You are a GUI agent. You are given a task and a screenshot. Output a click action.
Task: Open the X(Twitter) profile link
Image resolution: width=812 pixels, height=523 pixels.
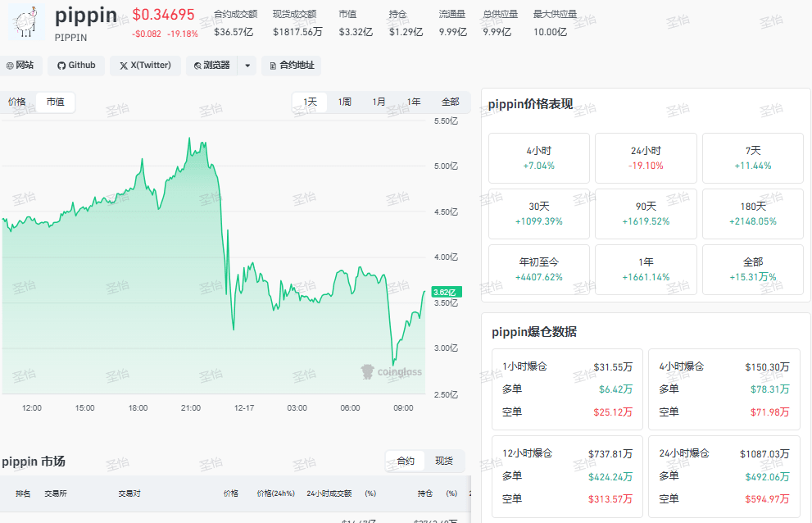point(145,66)
